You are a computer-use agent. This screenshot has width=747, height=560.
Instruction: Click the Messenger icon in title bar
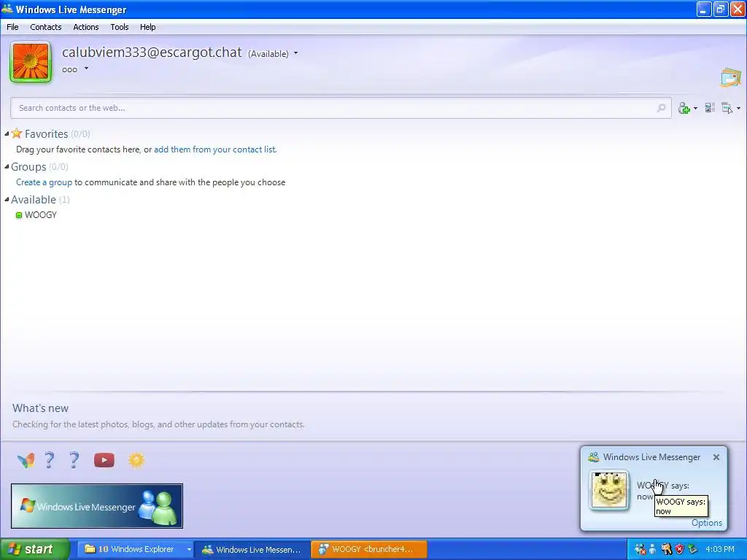(7, 9)
